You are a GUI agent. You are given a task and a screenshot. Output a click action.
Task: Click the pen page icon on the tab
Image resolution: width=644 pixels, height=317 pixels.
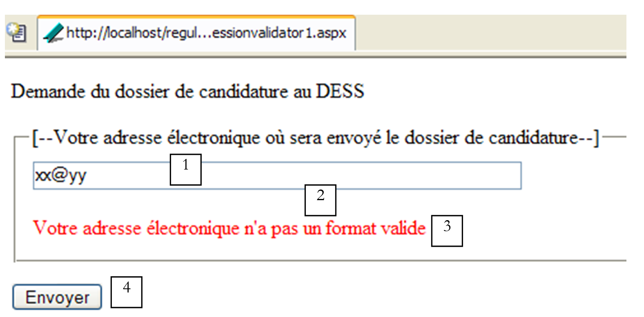(53, 33)
